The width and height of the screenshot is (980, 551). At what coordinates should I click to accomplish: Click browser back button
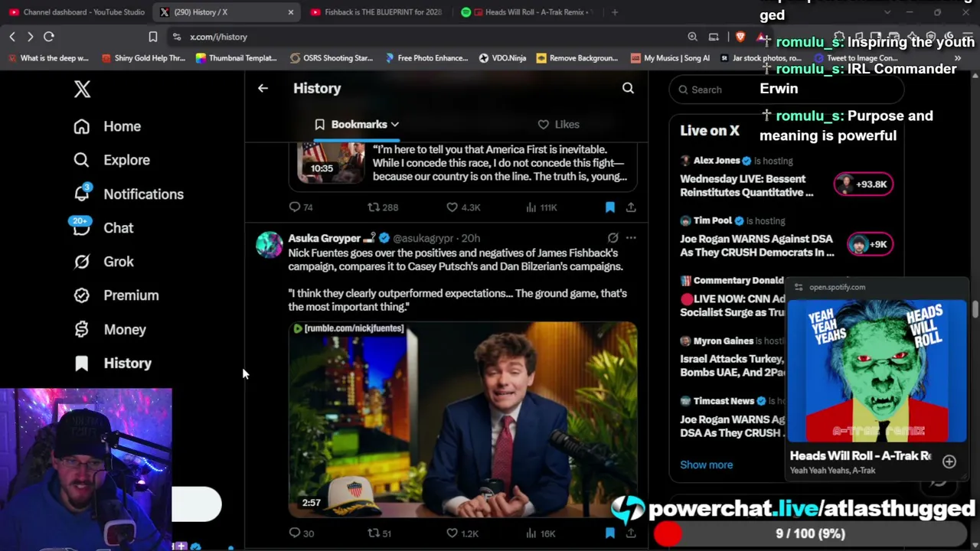pyautogui.click(x=12, y=37)
